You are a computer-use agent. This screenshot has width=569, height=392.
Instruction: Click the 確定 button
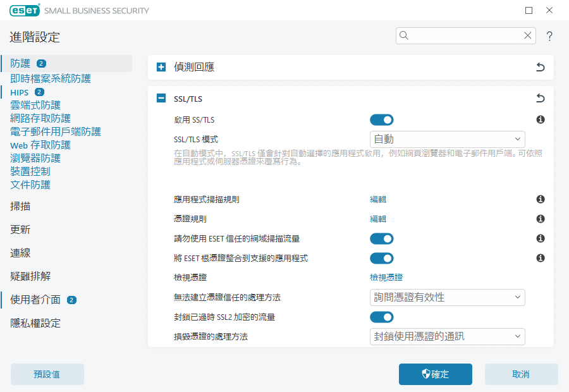point(435,374)
